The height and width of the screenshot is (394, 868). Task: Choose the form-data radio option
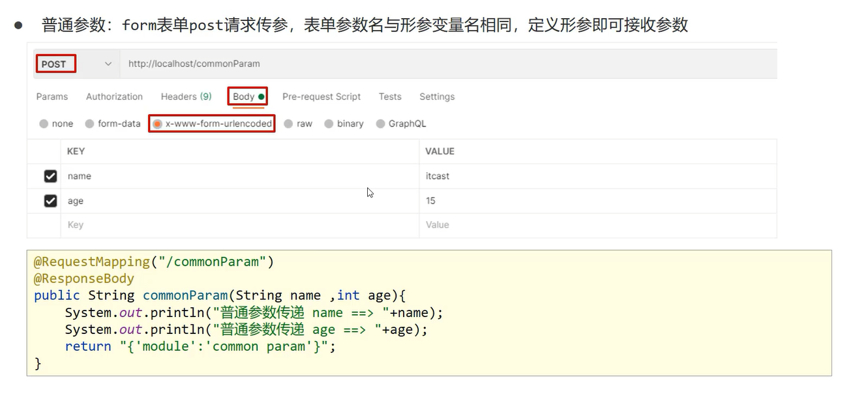(x=90, y=124)
